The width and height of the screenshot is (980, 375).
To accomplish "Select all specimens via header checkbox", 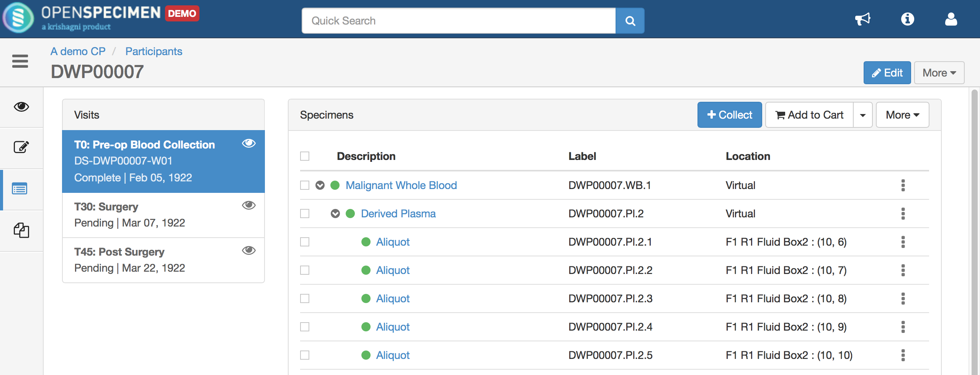I will coord(304,156).
